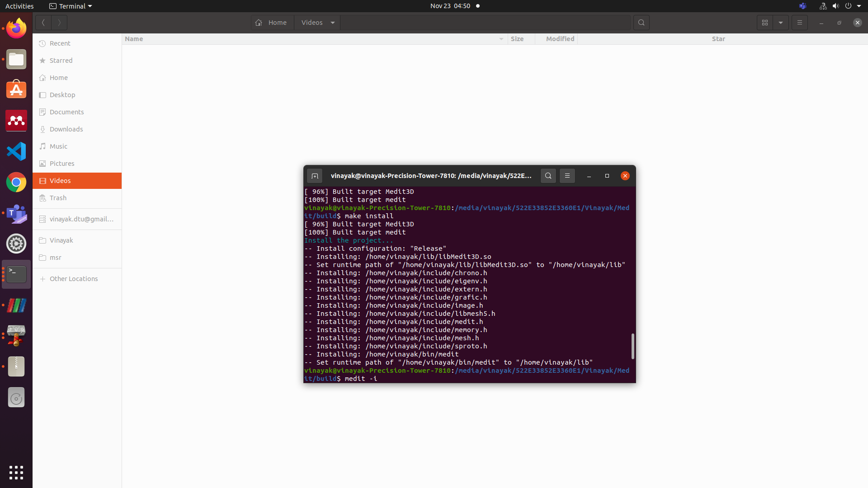Screen dimensions: 868x488
Task: Open Other Locations in sidebar
Action: click(x=77, y=279)
